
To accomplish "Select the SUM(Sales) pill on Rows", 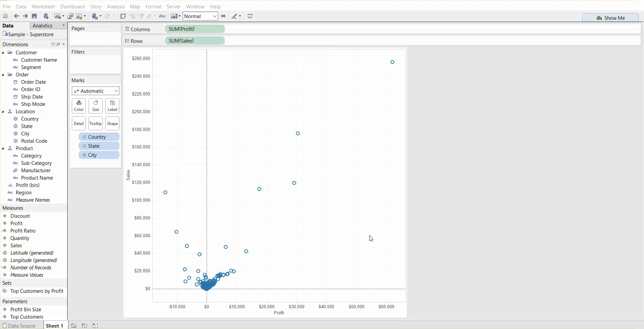I will click(195, 41).
